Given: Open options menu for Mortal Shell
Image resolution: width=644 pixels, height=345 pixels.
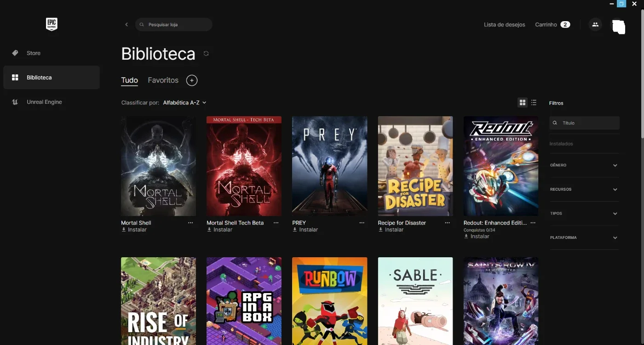Looking at the screenshot, I should (190, 223).
